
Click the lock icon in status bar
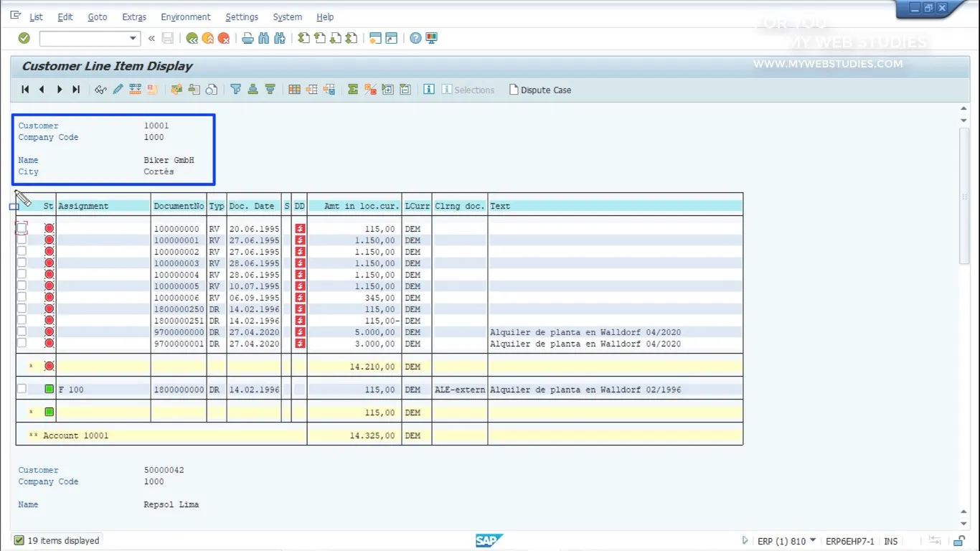coord(959,541)
